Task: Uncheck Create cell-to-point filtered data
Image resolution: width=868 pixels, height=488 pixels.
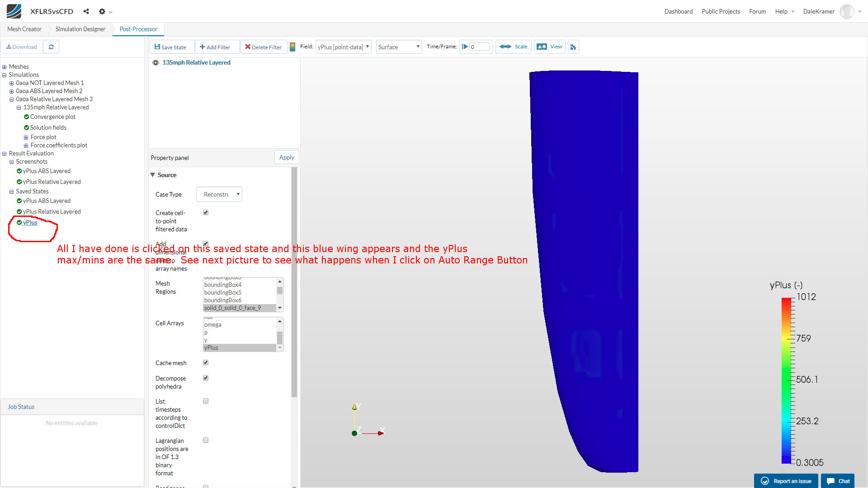Action: pos(206,212)
